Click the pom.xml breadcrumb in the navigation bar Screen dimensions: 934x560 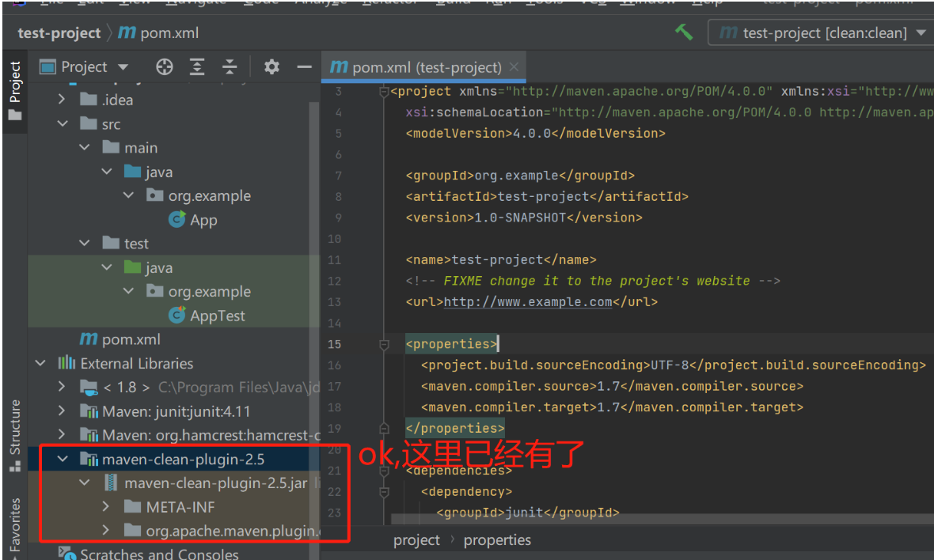pyautogui.click(x=158, y=32)
